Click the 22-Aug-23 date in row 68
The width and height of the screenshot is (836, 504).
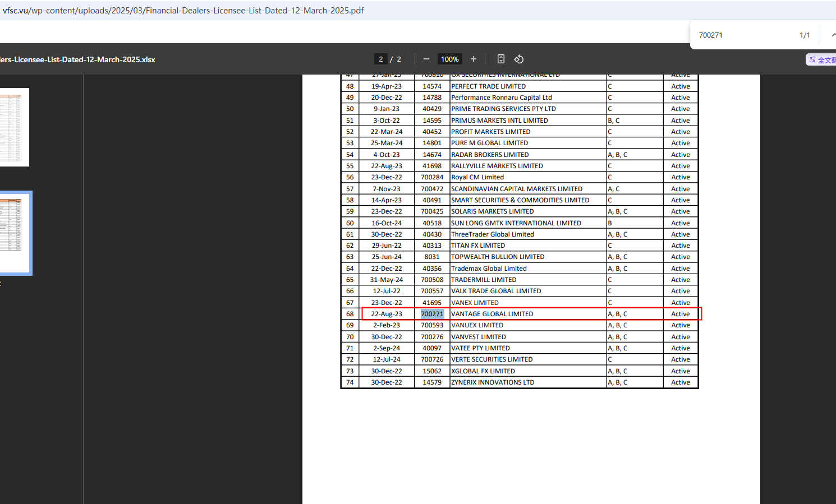pos(387,314)
